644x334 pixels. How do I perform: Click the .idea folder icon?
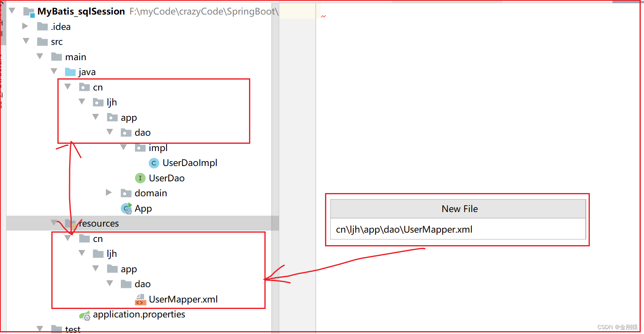42,27
